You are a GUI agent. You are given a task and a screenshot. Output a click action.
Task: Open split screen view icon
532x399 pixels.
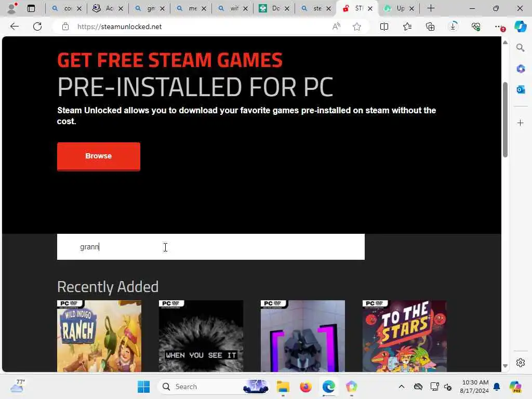pyautogui.click(x=384, y=26)
